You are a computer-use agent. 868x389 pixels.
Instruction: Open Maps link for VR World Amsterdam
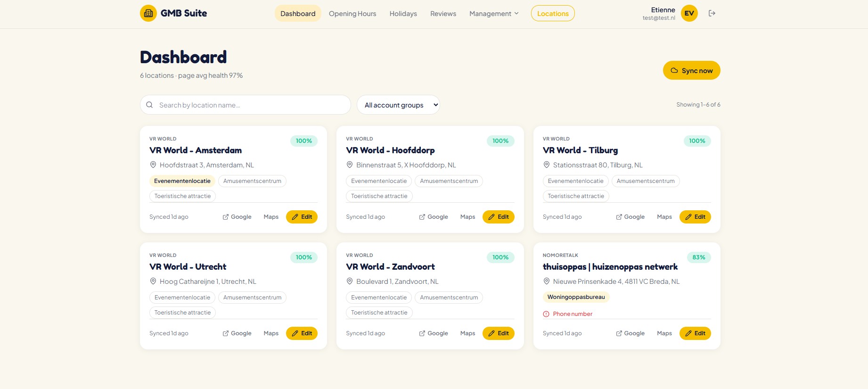point(271,217)
